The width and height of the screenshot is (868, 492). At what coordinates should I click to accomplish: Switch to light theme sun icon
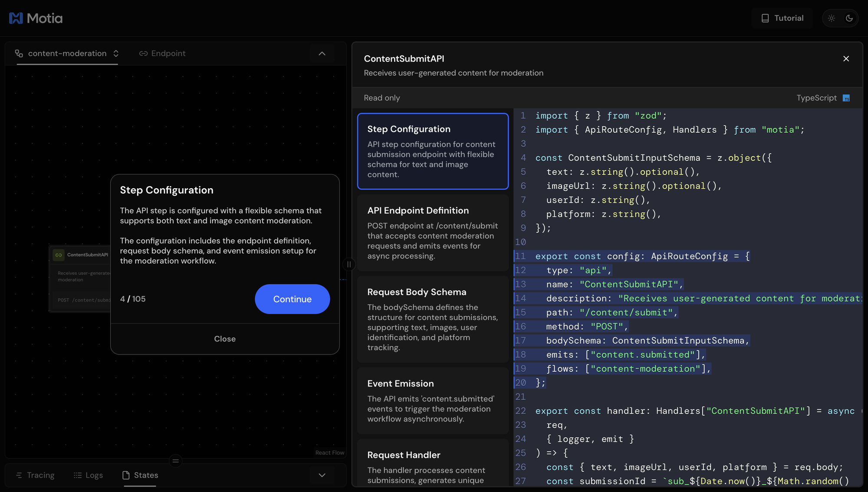[x=832, y=18]
